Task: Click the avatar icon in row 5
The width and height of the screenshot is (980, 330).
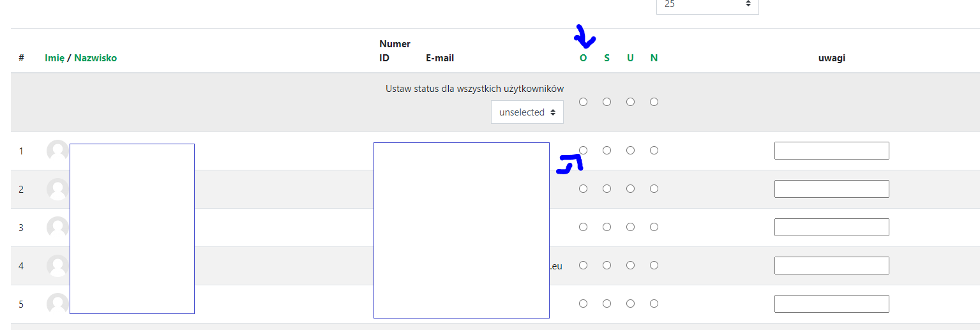Action: click(x=58, y=304)
